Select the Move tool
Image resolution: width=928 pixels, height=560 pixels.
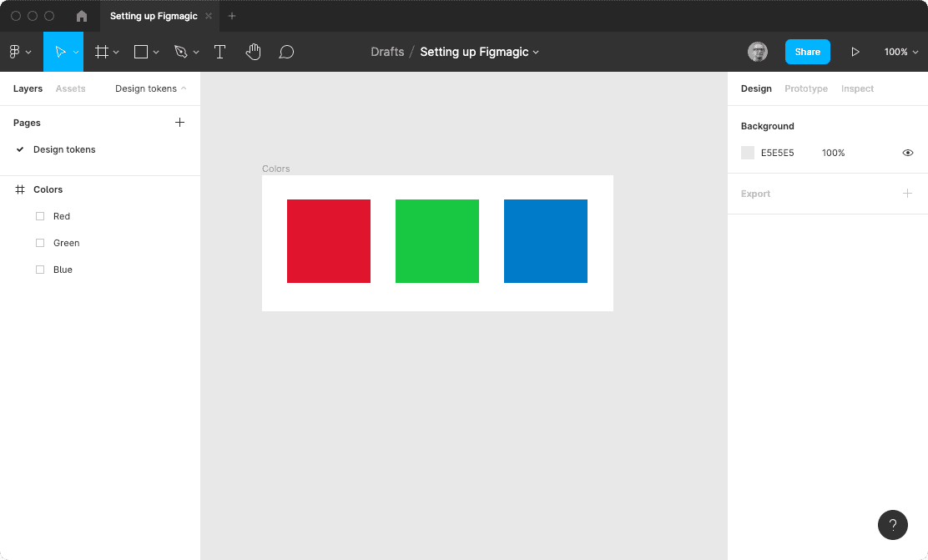(60, 52)
